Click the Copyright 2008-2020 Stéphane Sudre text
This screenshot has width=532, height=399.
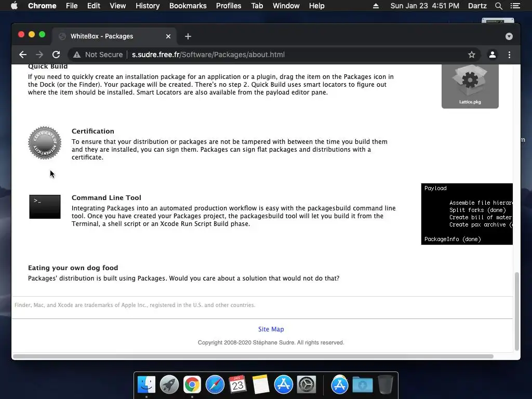tap(271, 343)
